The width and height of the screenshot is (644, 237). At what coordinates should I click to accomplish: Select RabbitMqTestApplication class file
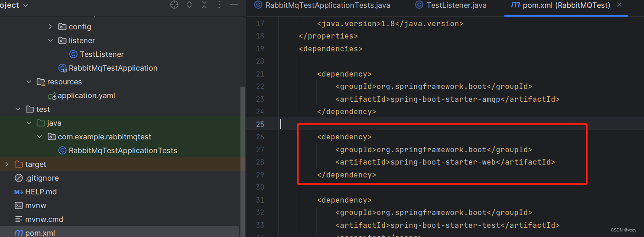pos(113,68)
